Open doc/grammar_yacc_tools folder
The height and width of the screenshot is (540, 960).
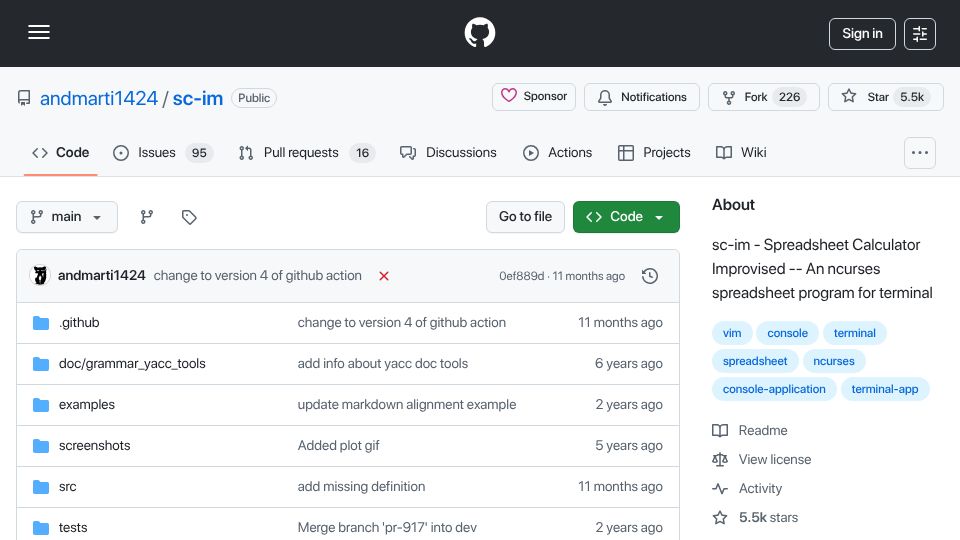coord(132,364)
